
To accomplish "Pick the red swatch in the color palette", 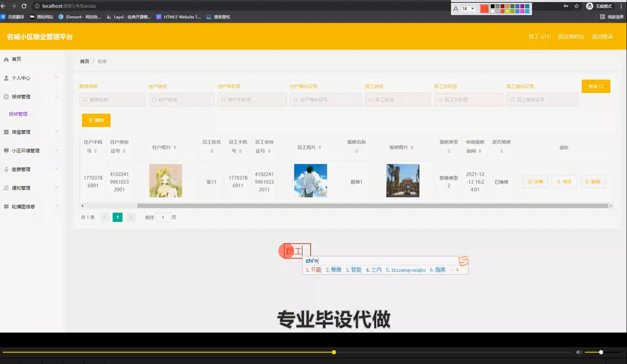I will [x=484, y=8].
